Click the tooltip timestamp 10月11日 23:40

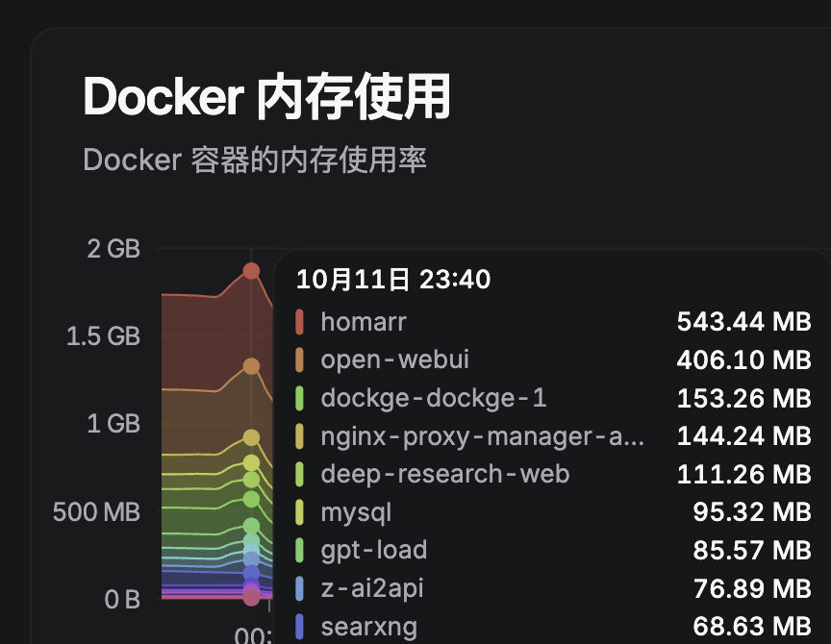(x=393, y=280)
